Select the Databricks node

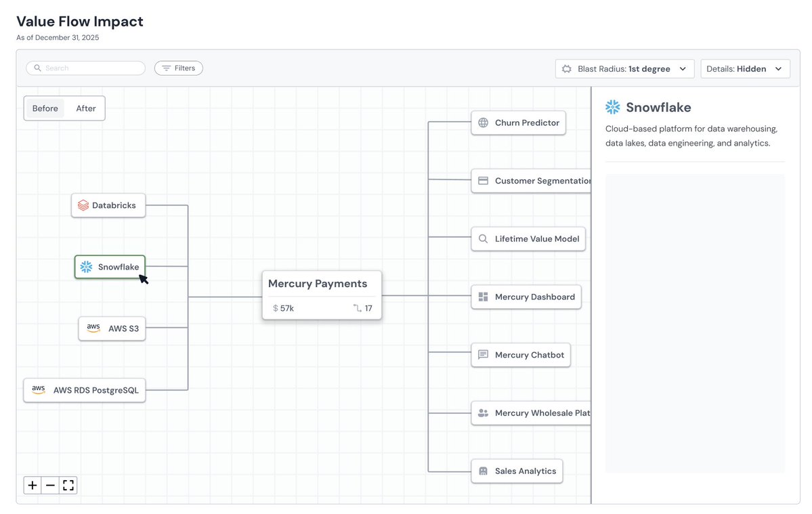pyautogui.click(x=108, y=205)
